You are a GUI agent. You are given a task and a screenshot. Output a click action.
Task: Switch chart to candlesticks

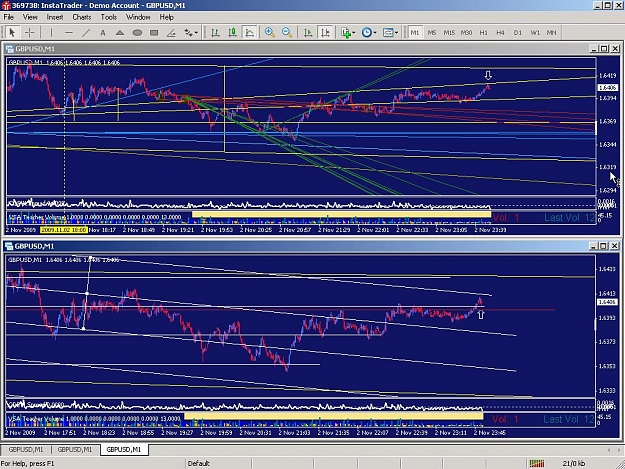click(x=232, y=32)
